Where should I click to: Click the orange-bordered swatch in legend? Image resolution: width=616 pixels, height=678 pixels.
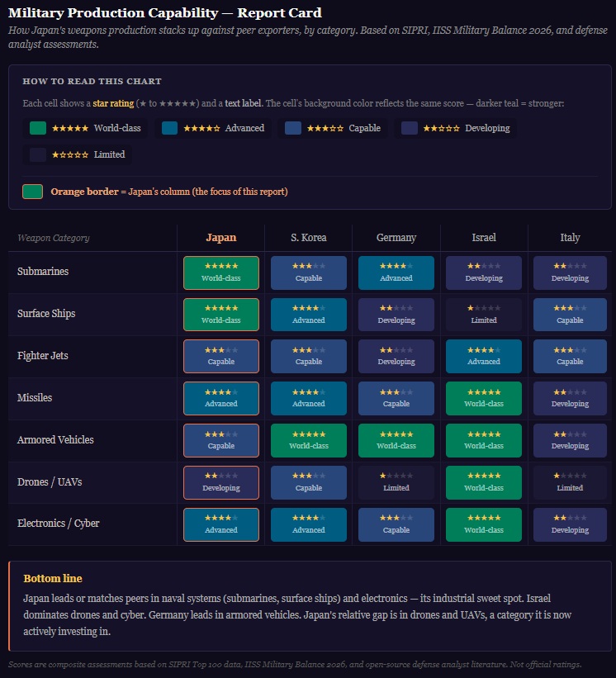(x=33, y=192)
